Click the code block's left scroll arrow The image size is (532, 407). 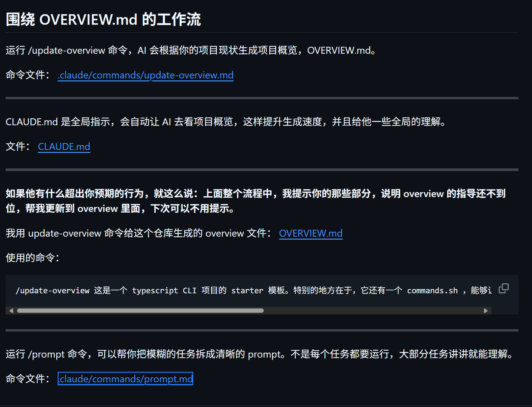pos(11,311)
